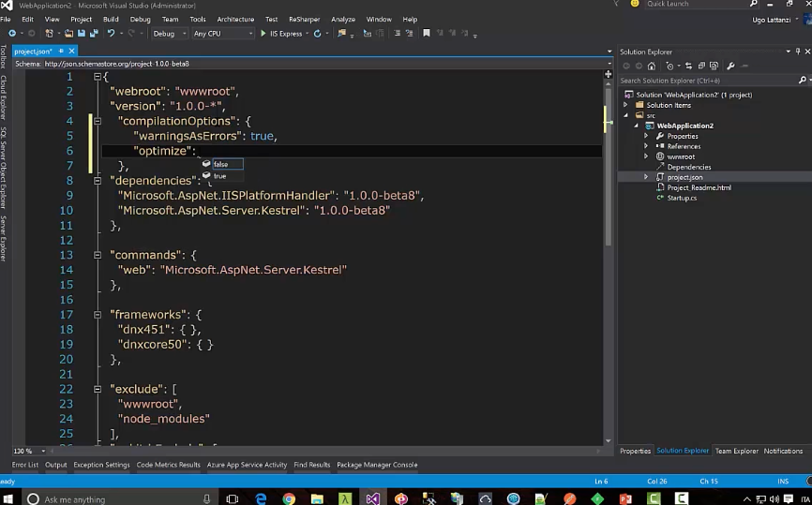Expand the Solution Items folder
This screenshot has width=812, height=505.
pyautogui.click(x=625, y=105)
